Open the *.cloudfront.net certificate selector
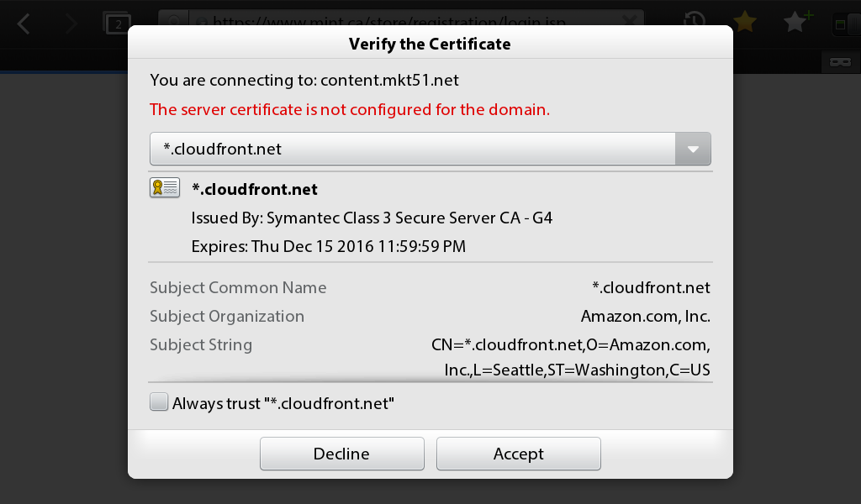The width and height of the screenshot is (861, 504). tap(430, 149)
